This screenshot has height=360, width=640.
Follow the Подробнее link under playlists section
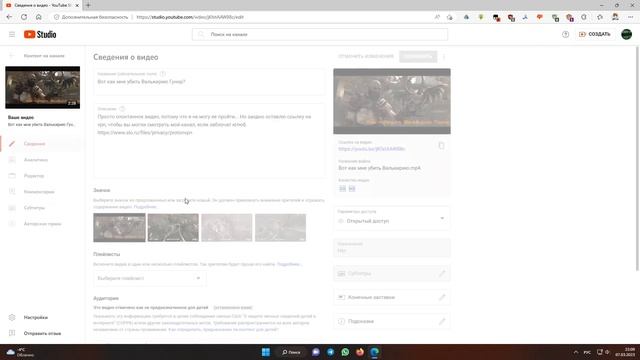click(x=289, y=264)
